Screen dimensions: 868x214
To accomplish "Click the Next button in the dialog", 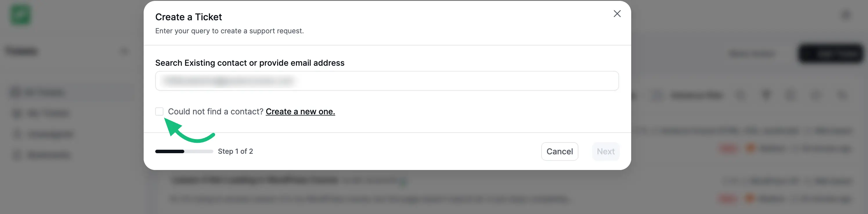I will [606, 151].
